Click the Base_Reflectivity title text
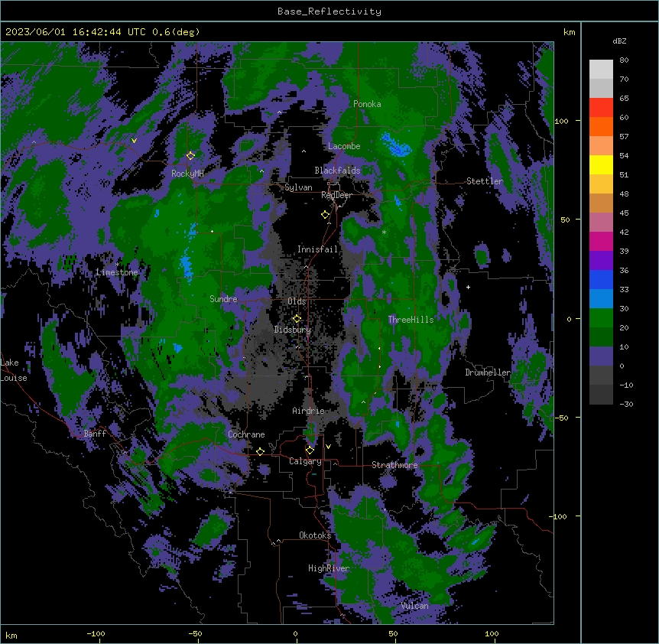This screenshot has width=659, height=644. tap(329, 11)
